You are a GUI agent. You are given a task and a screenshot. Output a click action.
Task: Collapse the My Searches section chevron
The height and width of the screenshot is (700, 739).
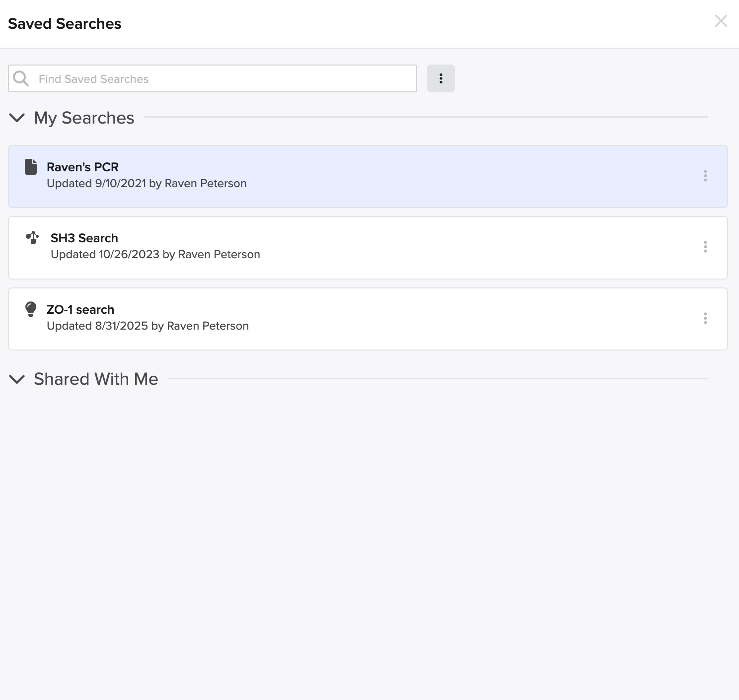pos(17,118)
